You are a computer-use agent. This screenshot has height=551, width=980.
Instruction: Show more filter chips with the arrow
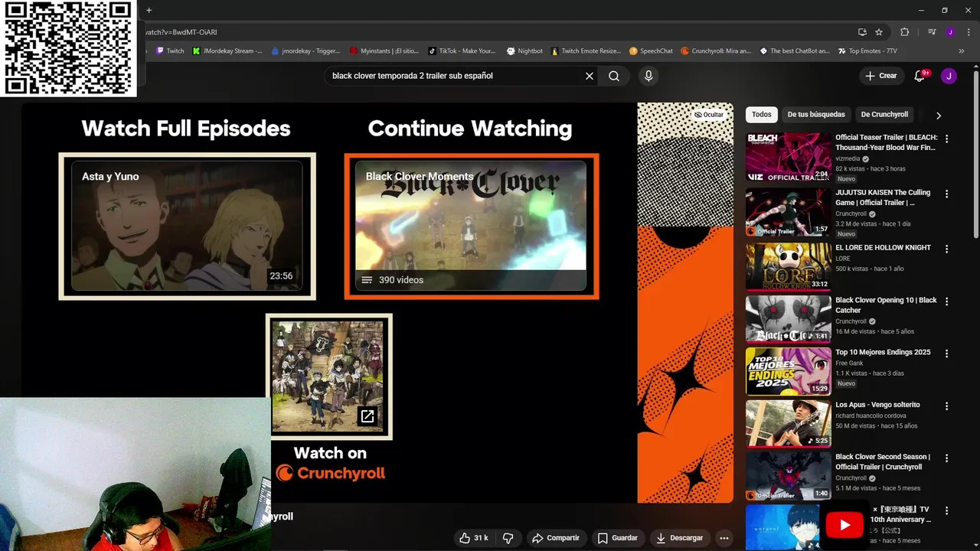point(939,116)
